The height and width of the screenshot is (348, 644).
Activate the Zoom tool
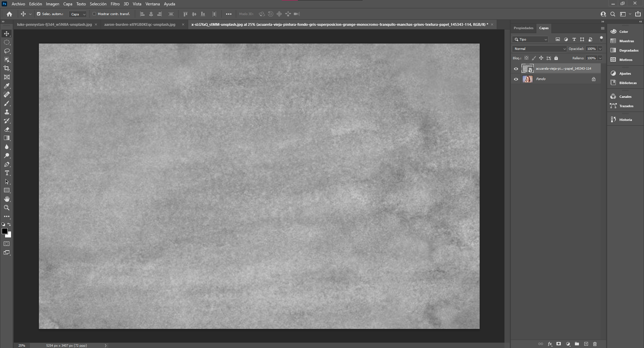coord(7,208)
